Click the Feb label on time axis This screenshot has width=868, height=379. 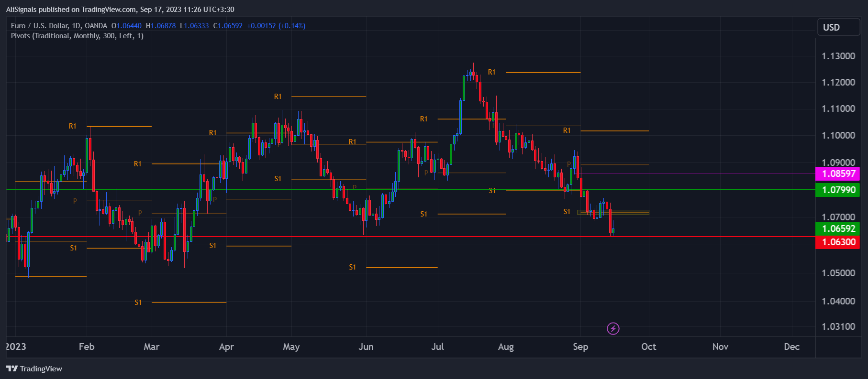point(87,347)
